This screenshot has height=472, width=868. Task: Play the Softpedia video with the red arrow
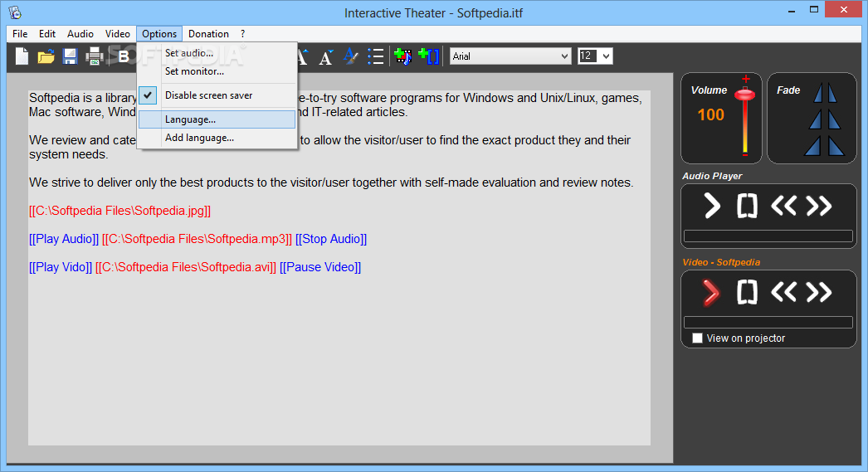coord(711,293)
